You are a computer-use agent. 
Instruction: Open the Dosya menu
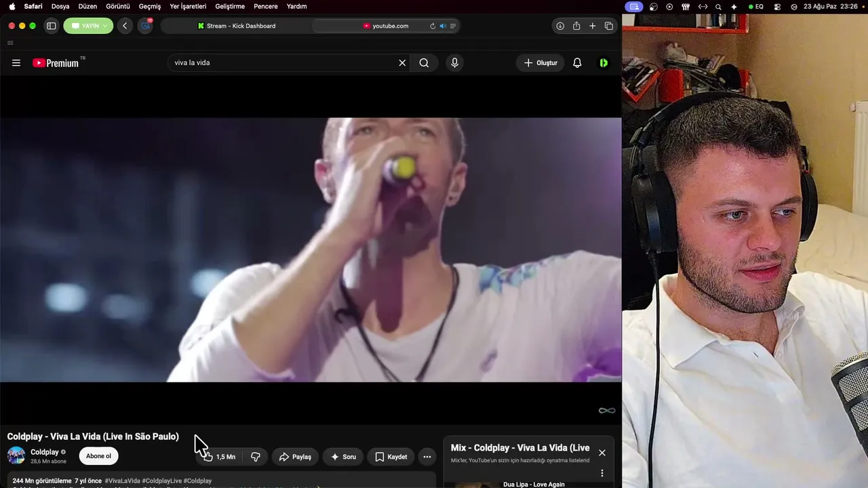(60, 6)
